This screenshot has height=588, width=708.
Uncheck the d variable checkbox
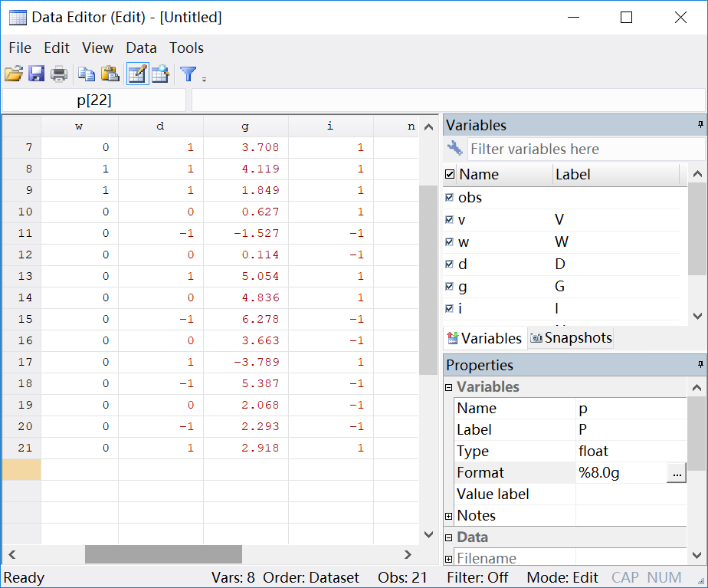pyautogui.click(x=449, y=264)
